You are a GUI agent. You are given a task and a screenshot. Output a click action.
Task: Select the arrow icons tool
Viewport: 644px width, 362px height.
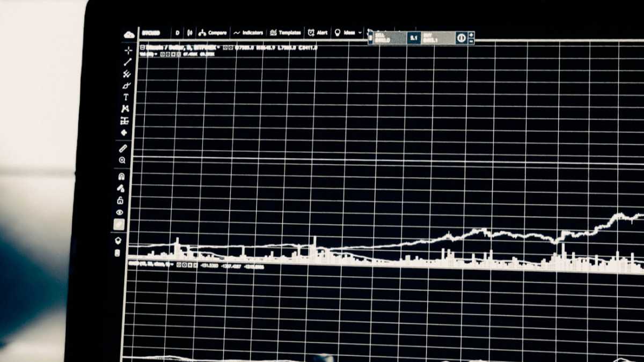(x=125, y=132)
